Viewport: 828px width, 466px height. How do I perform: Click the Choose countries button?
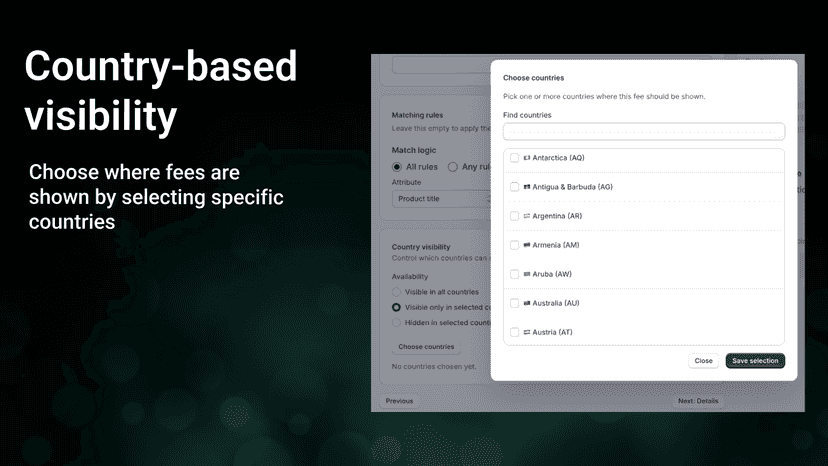pos(426,347)
